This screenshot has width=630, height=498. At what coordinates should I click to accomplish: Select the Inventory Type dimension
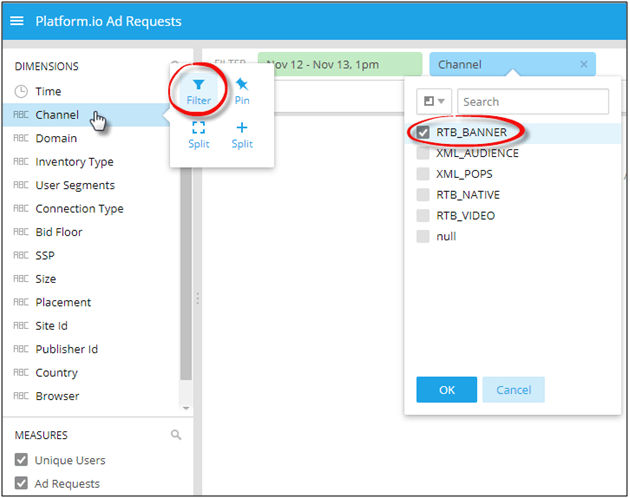pyautogui.click(x=74, y=162)
